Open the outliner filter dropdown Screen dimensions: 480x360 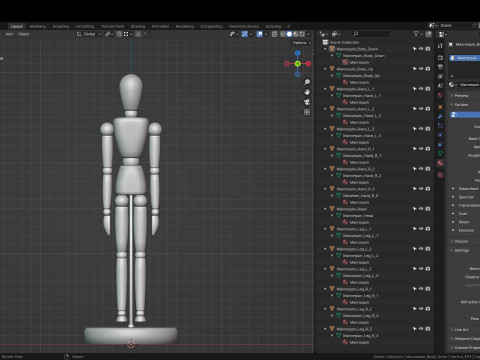(x=417, y=34)
